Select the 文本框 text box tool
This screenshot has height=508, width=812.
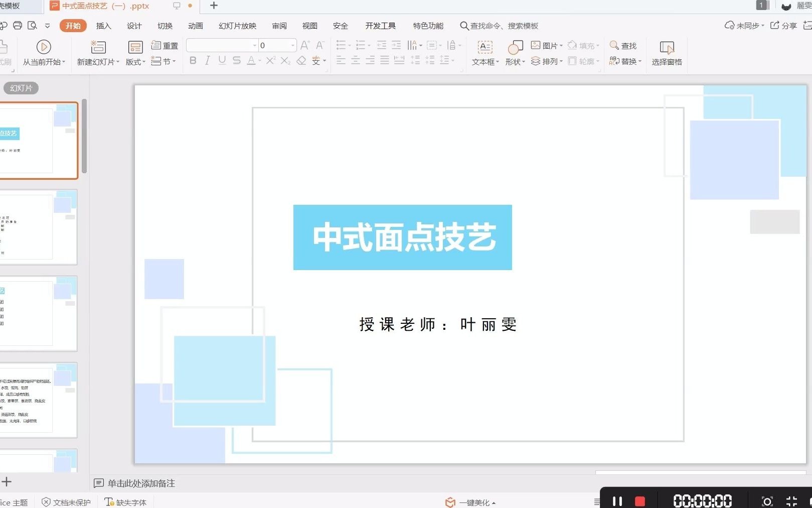pyautogui.click(x=484, y=52)
